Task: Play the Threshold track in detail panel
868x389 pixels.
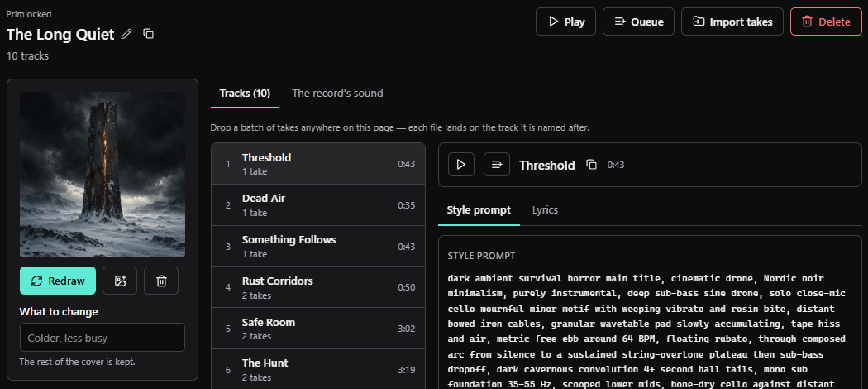Action: 461,165
